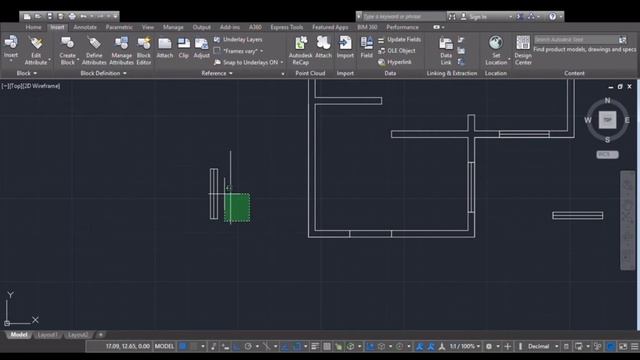
Task: Click the N compass direction on ViewCube
Action: tap(607, 100)
